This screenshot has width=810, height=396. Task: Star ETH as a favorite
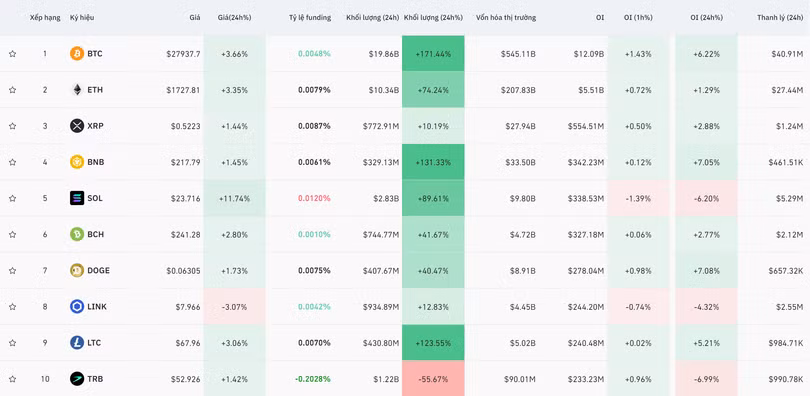[x=12, y=90]
